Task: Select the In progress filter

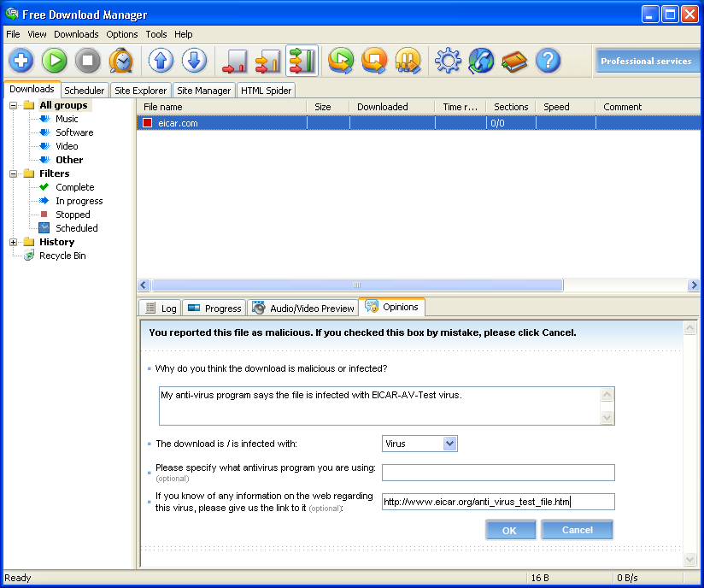Action: click(x=79, y=201)
